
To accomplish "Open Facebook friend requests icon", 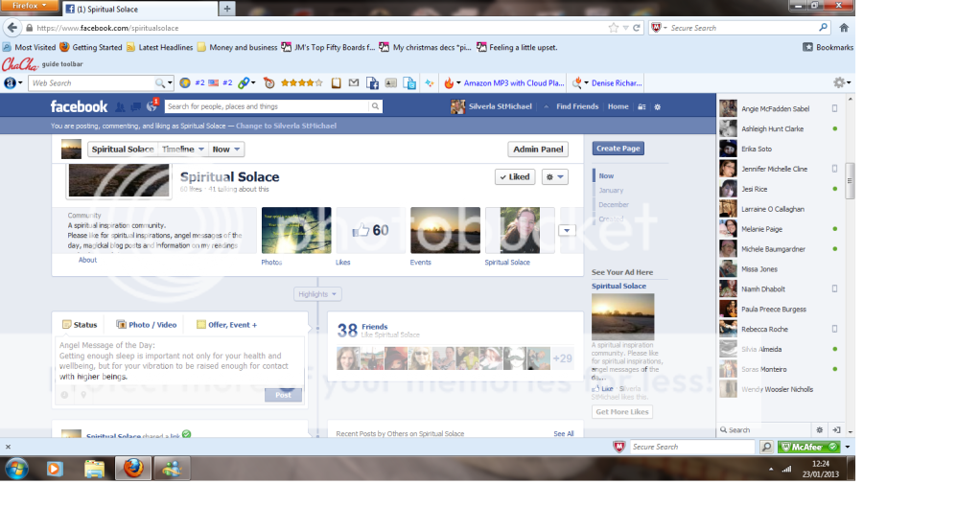I will point(120,106).
